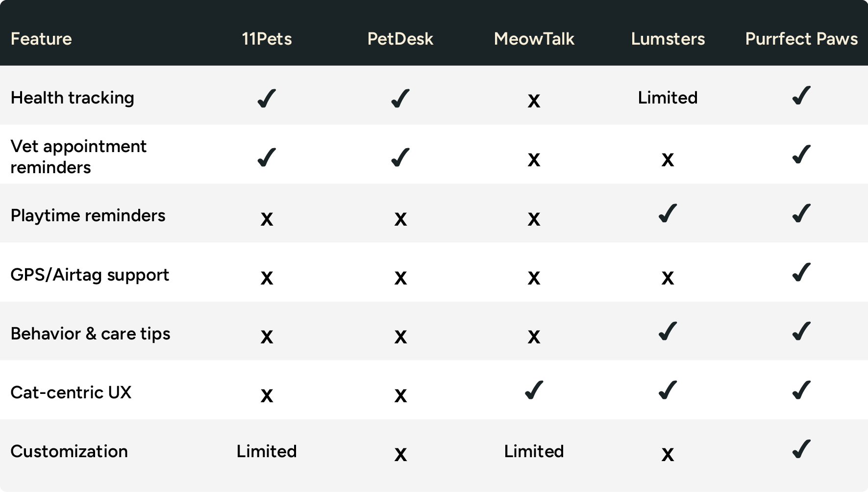Click Purrfect Paws' GPS/Airtag support checkmark
This screenshot has height=492, width=868.
pyautogui.click(x=801, y=272)
